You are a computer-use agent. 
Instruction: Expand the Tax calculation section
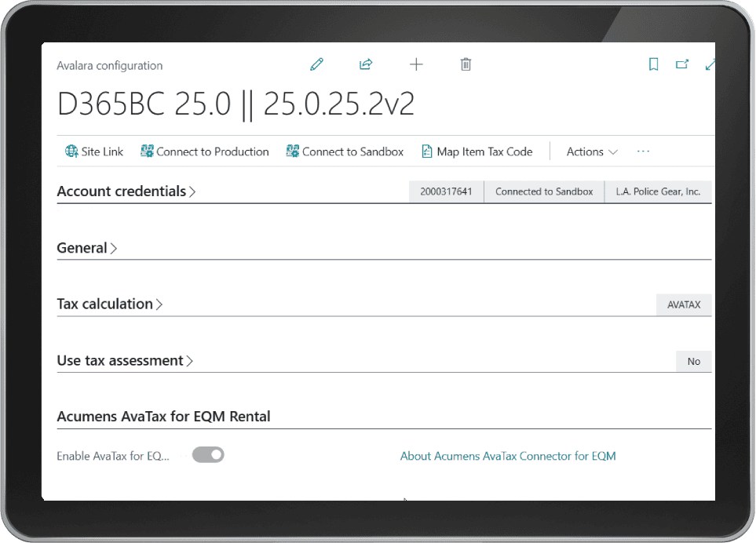tap(110, 304)
